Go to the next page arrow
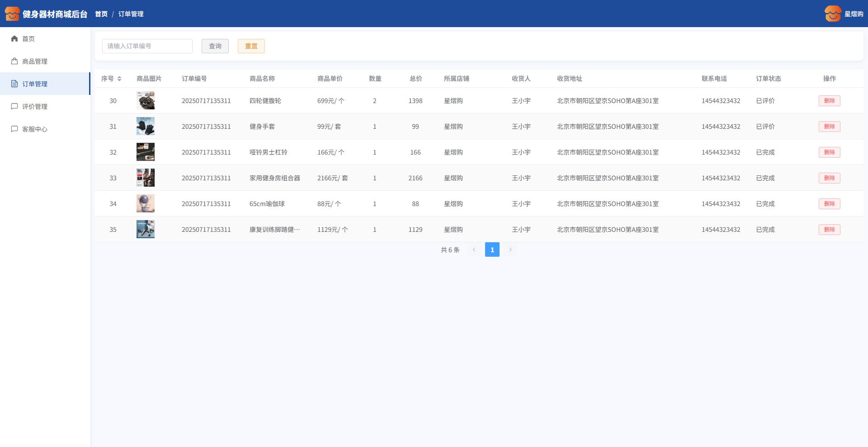This screenshot has width=868, height=447. (510, 249)
